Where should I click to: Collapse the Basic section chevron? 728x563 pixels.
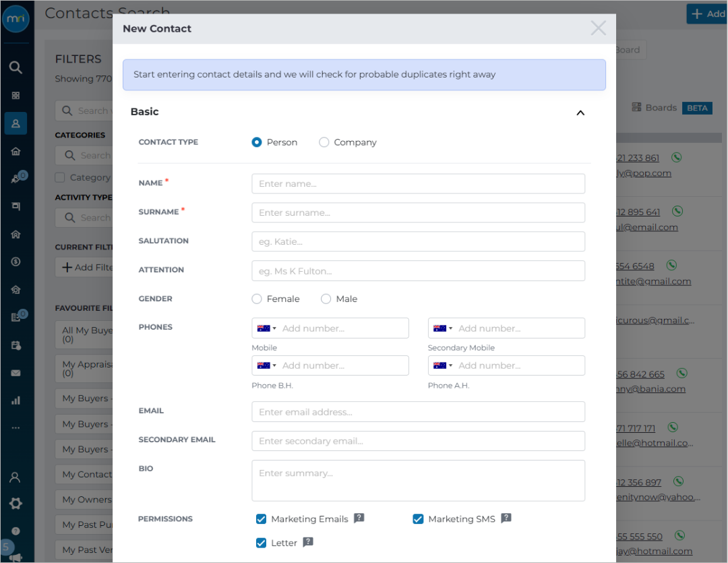580,113
